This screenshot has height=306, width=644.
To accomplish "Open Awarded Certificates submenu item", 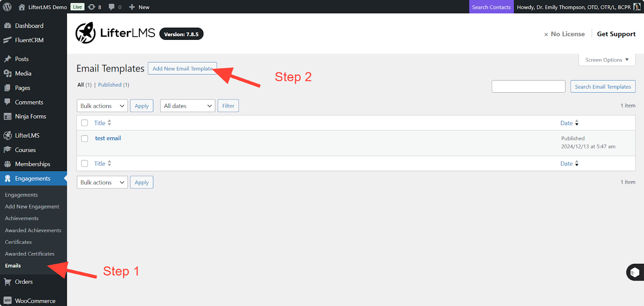I will coord(30,254).
